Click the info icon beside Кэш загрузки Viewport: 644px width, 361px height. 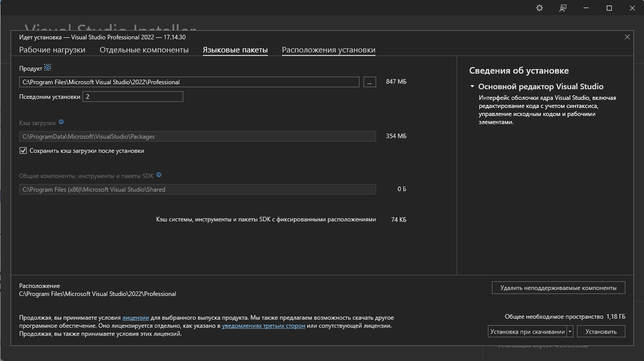click(61, 122)
